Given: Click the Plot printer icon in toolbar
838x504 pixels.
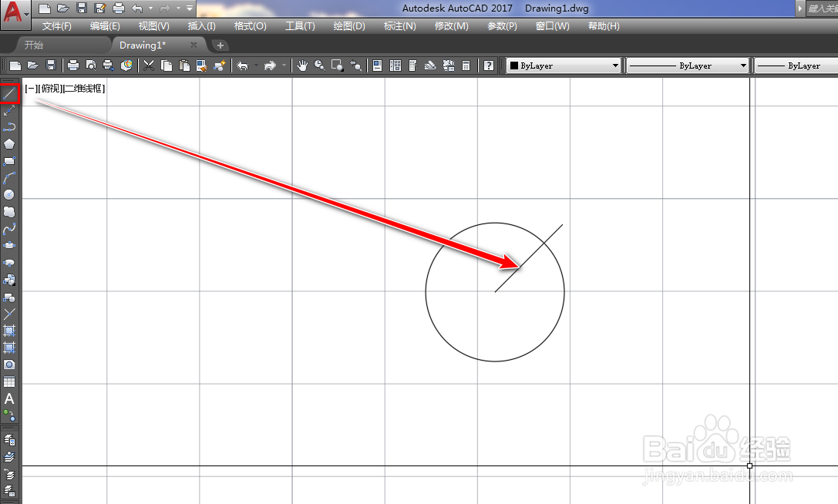Looking at the screenshot, I should (73, 66).
